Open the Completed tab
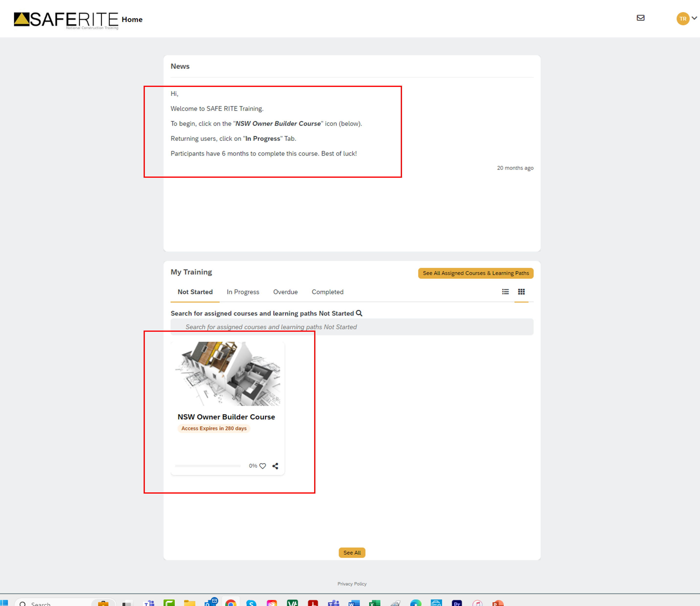700x606 pixels. [328, 292]
